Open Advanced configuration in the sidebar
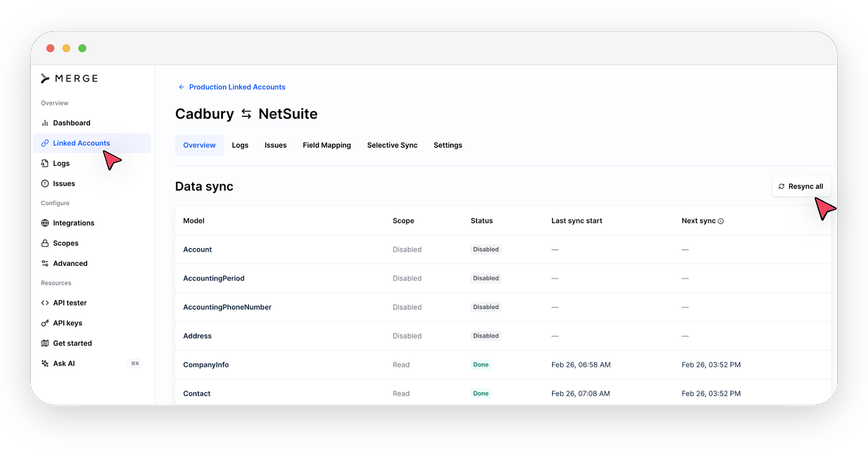Image resolution: width=868 pixels, height=456 pixels. [92, 263]
